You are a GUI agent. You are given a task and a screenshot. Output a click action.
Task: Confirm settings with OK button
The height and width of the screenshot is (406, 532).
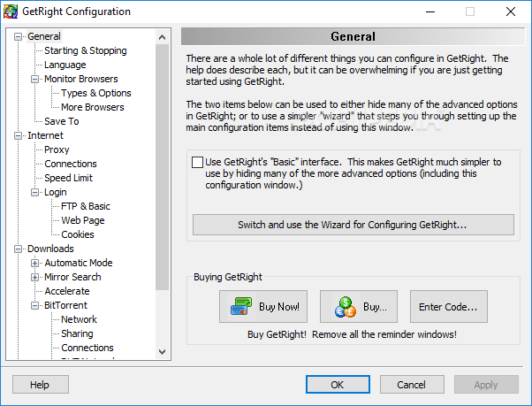point(338,385)
